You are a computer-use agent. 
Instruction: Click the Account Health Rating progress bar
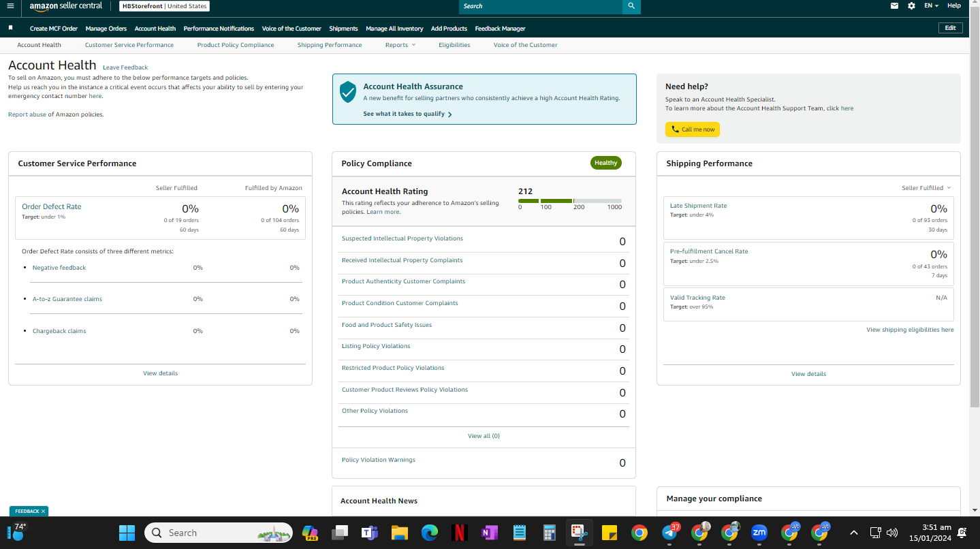[x=569, y=201]
